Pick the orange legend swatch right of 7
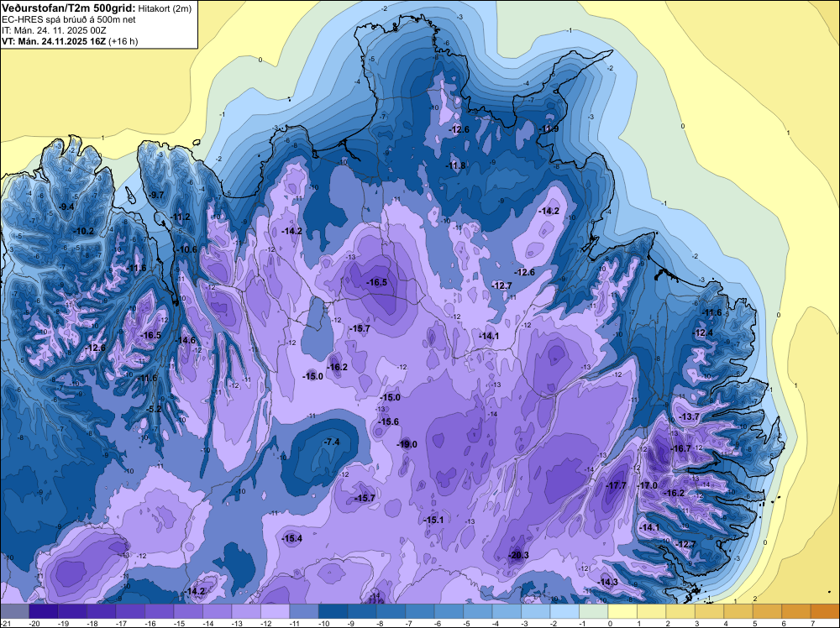 click(x=825, y=611)
